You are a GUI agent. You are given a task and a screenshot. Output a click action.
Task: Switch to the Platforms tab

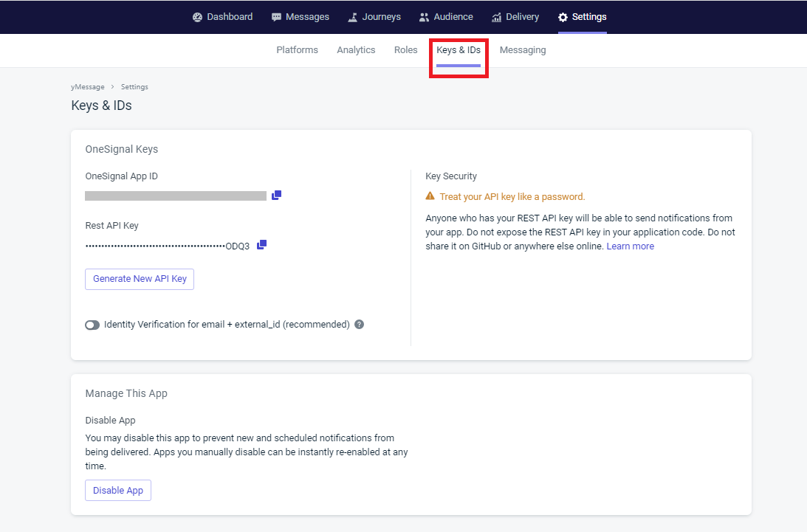click(297, 50)
